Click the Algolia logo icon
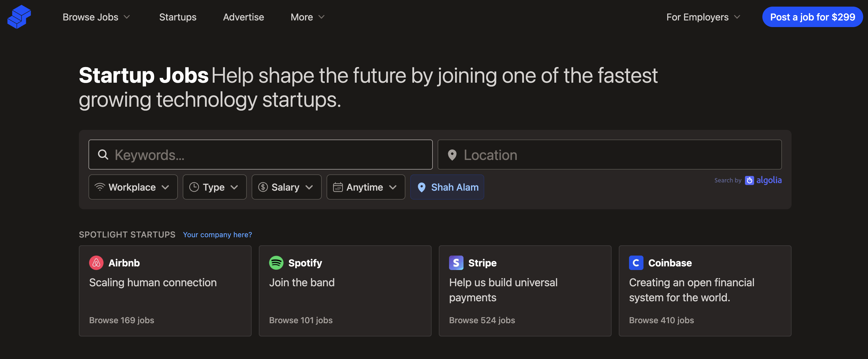The width and height of the screenshot is (868, 359). click(749, 180)
